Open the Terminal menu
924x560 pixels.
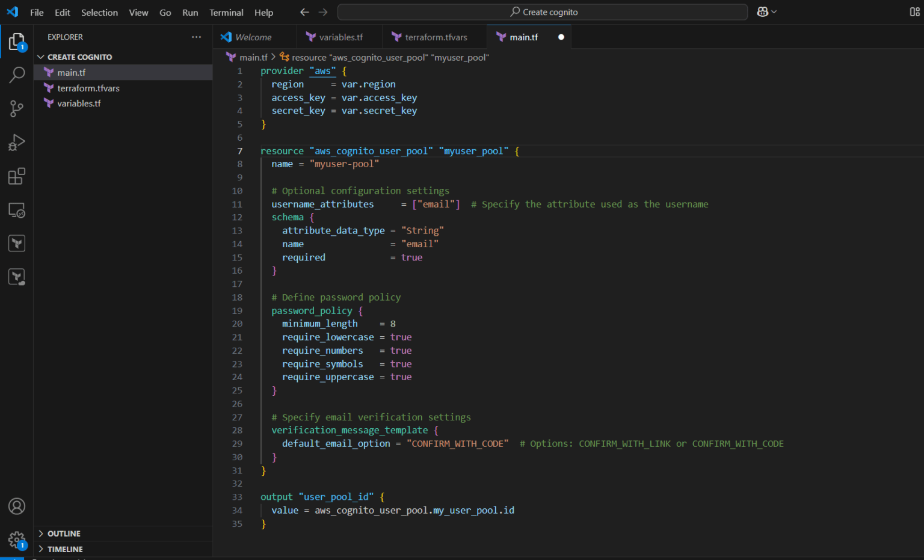[x=226, y=12]
